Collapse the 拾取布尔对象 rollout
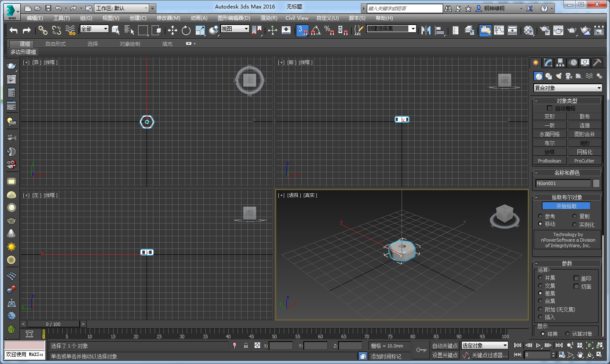610x364 pixels. coord(567,197)
